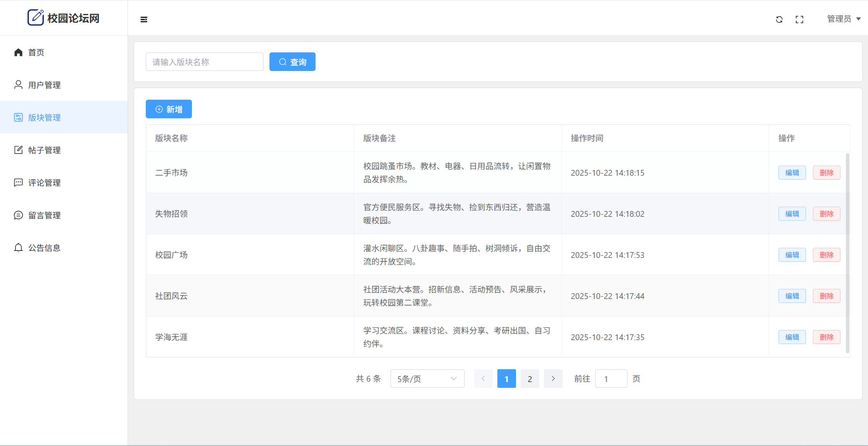Open 评论管理 comment icon in sidebar

tap(18, 183)
